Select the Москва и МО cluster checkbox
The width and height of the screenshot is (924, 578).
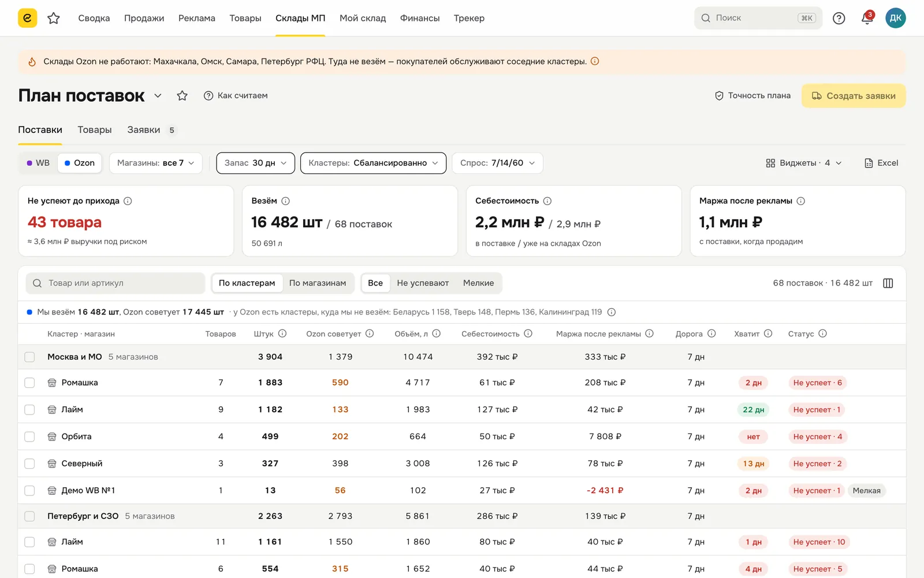29,357
